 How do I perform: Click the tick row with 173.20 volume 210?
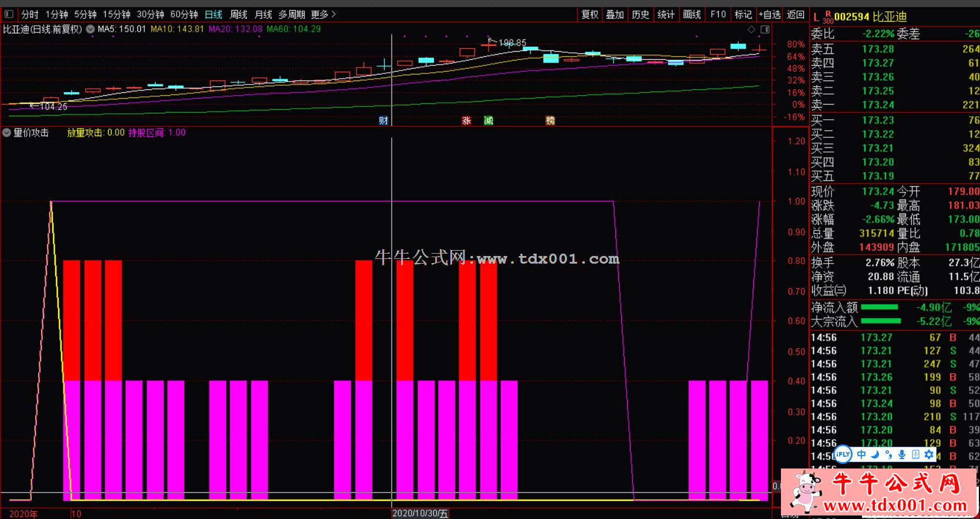pyautogui.click(x=895, y=416)
